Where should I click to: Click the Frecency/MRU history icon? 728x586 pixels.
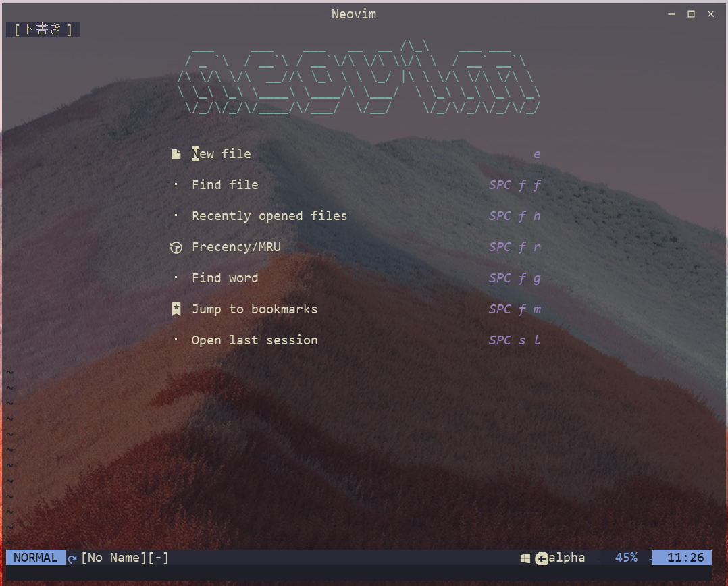(176, 248)
